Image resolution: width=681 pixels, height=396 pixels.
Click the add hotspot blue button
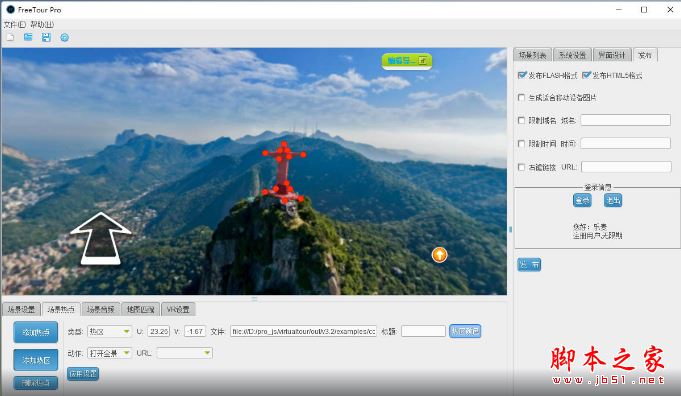[36, 332]
